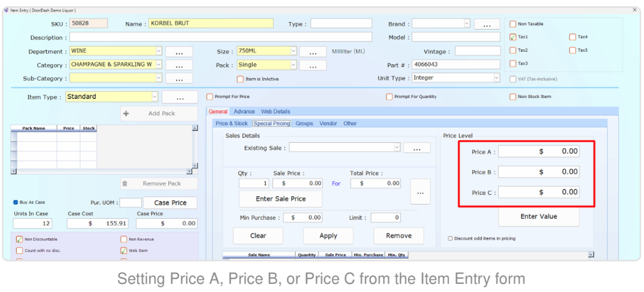
Task: Uncheck the Tax1 checkbox
Action: (x=512, y=37)
